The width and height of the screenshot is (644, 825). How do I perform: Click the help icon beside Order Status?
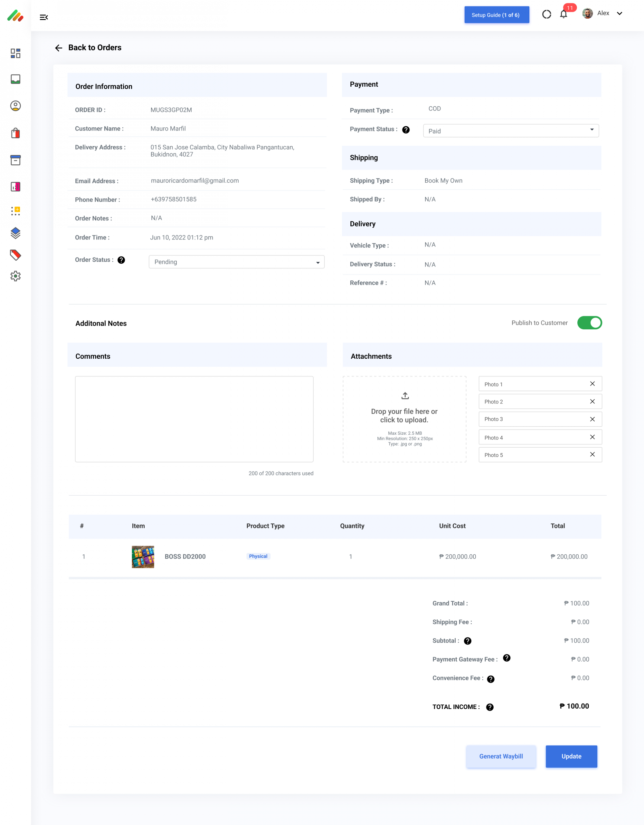121,260
